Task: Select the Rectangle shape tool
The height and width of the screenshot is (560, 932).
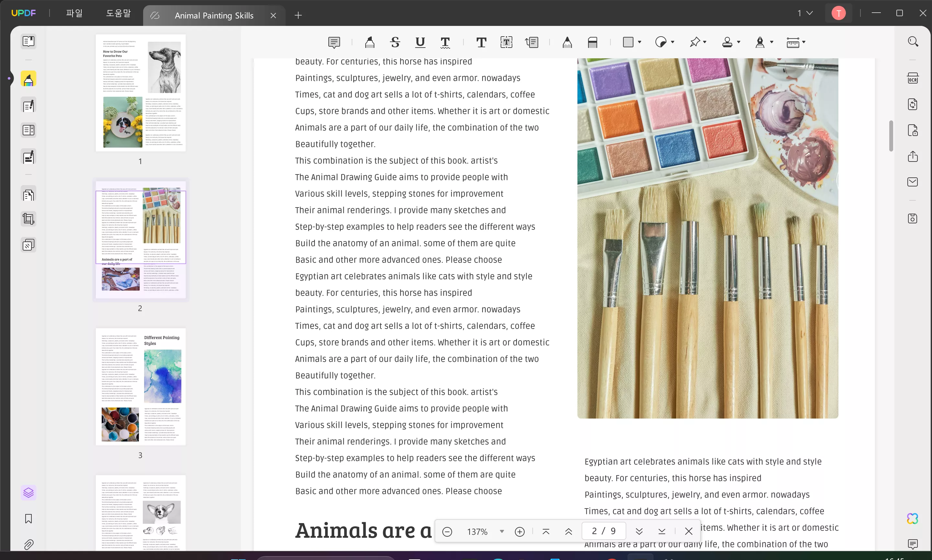Action: pos(628,42)
